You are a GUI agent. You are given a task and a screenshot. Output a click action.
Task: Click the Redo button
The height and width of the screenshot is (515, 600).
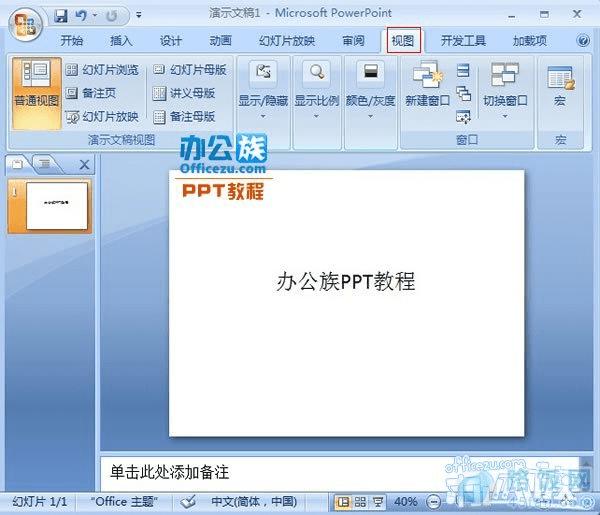(x=111, y=16)
